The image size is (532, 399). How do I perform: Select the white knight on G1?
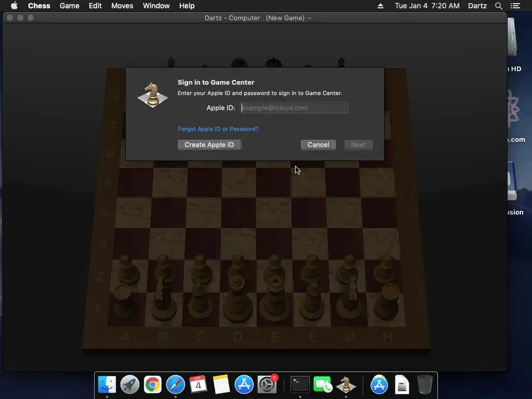[x=350, y=297]
